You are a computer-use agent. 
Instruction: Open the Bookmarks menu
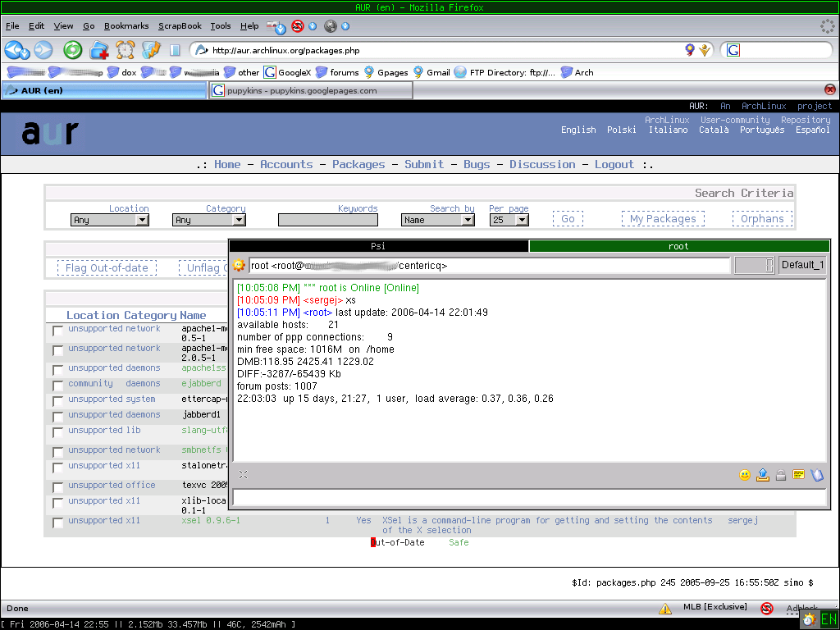pyautogui.click(x=126, y=25)
